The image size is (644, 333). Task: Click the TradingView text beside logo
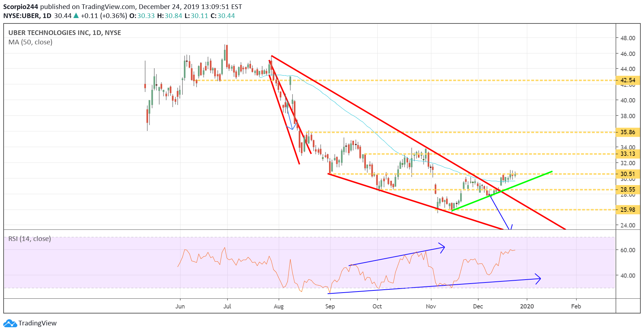pyautogui.click(x=38, y=323)
